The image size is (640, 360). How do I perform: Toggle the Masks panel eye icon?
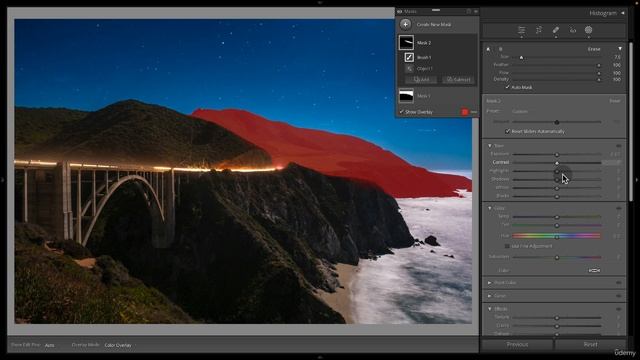pyautogui.click(x=400, y=11)
